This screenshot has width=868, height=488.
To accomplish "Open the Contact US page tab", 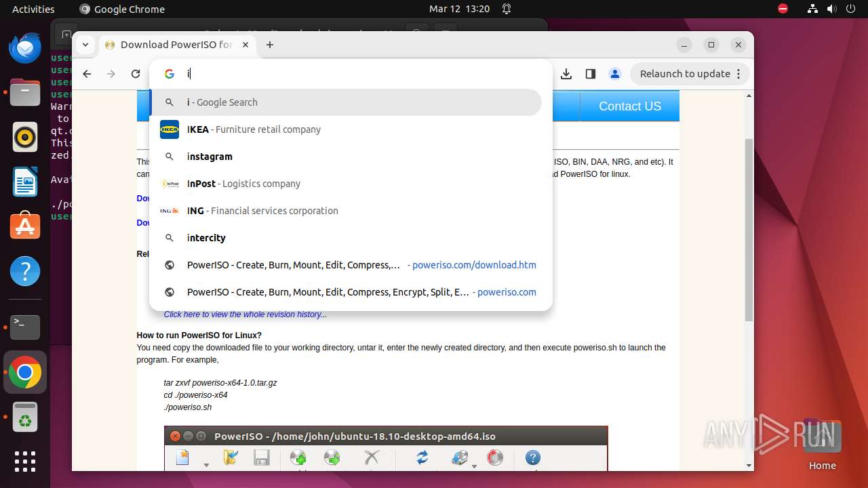I will (x=630, y=106).
